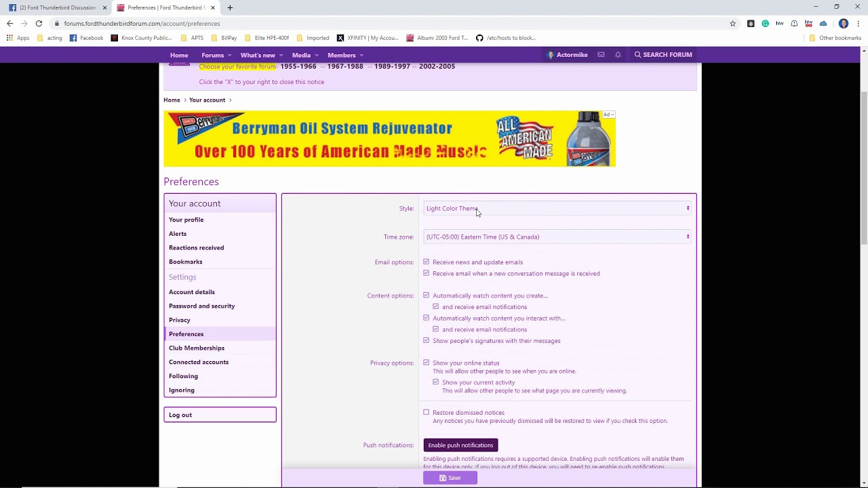Open the Apps grid shortcut
Viewport: 868px width, 488px height.
[x=18, y=38]
